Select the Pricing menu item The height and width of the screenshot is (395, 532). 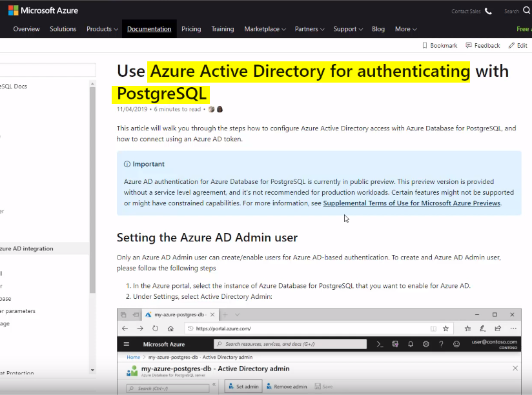pos(191,29)
